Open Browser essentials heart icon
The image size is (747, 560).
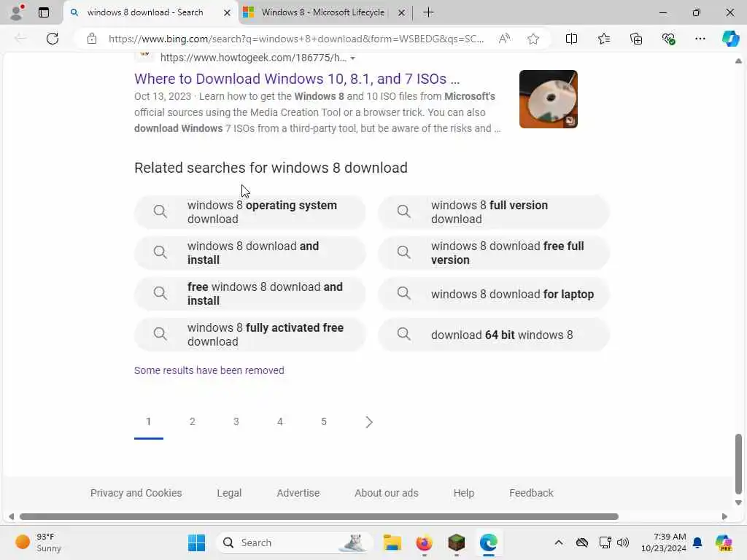[x=668, y=39]
